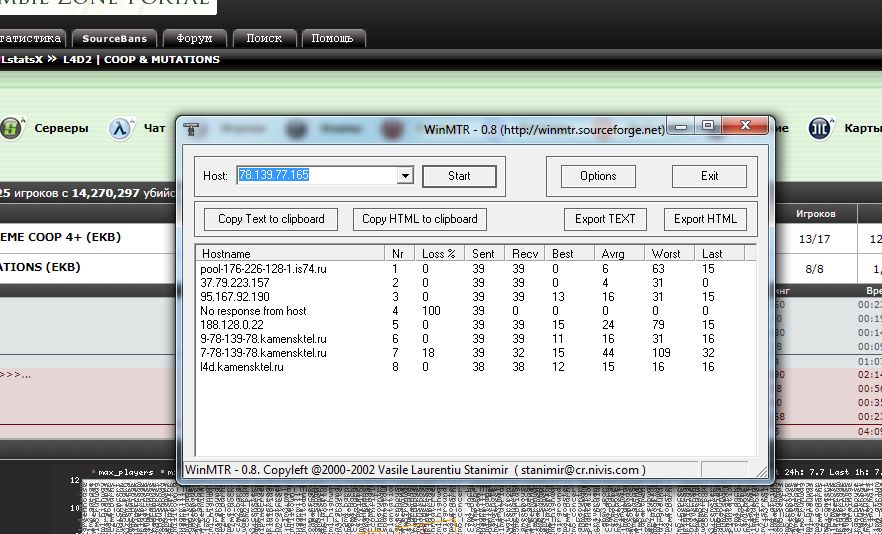Click the 100 loss value in row 4

point(431,311)
